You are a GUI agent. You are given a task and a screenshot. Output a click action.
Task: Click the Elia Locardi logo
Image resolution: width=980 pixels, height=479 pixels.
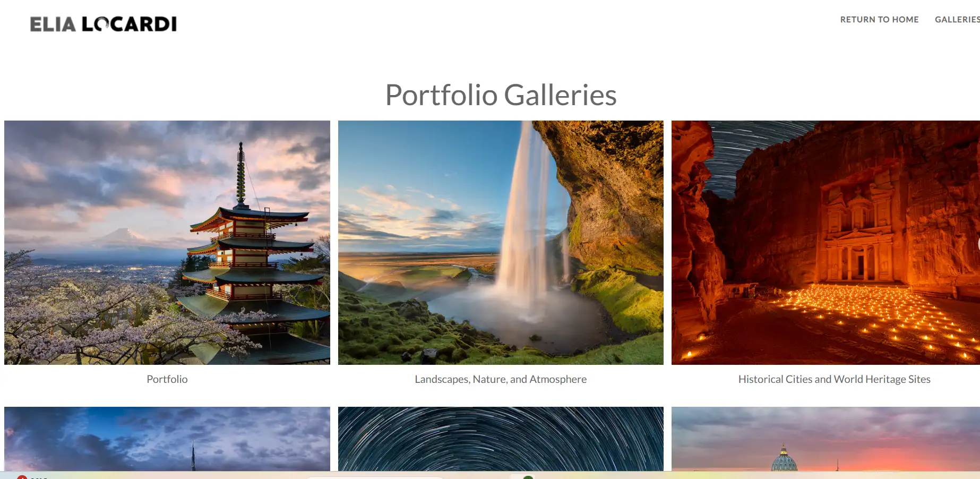(x=104, y=24)
